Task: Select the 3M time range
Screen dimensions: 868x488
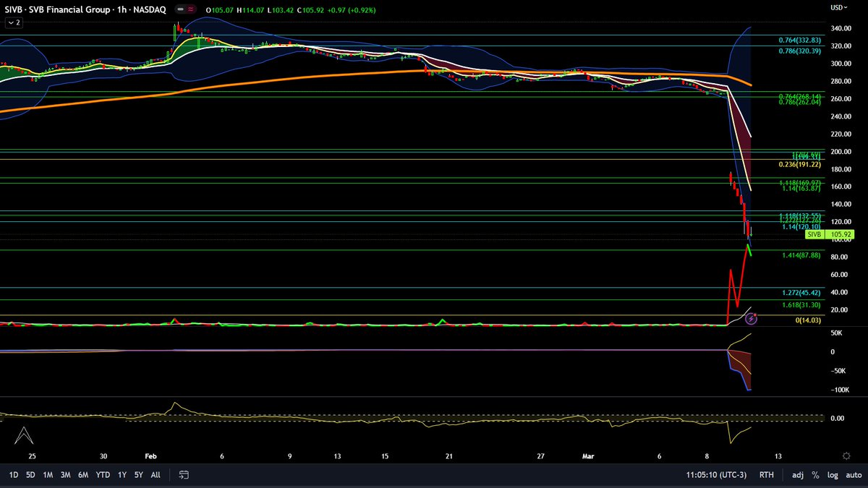Action: (x=65, y=475)
